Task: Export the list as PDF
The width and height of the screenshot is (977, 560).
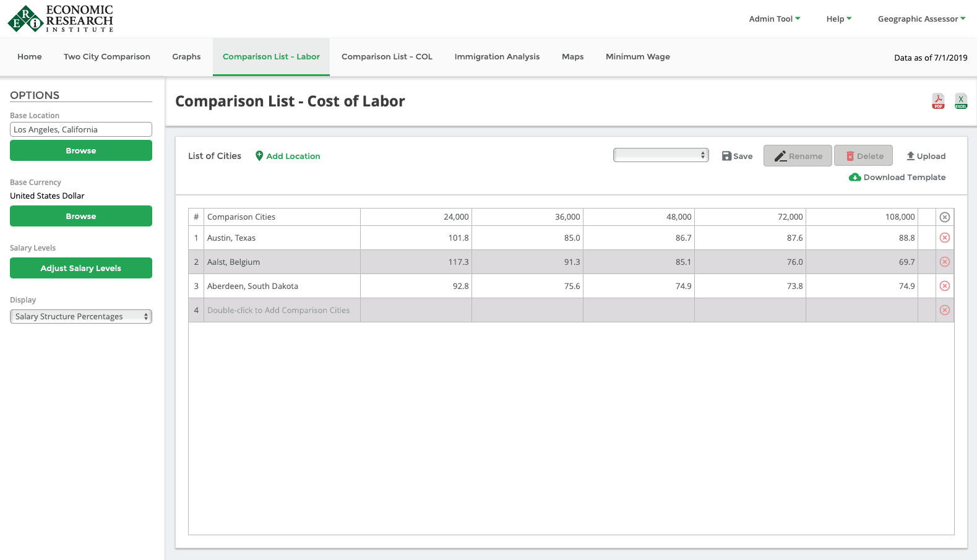Action: pyautogui.click(x=938, y=101)
